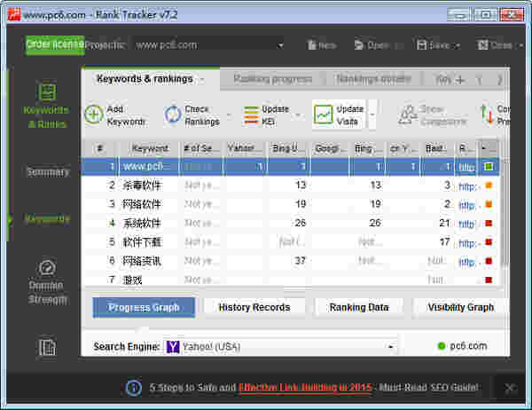532x410 pixels.
Task: Click the Rank Tracker app icon in title bar
Action: click(x=14, y=14)
